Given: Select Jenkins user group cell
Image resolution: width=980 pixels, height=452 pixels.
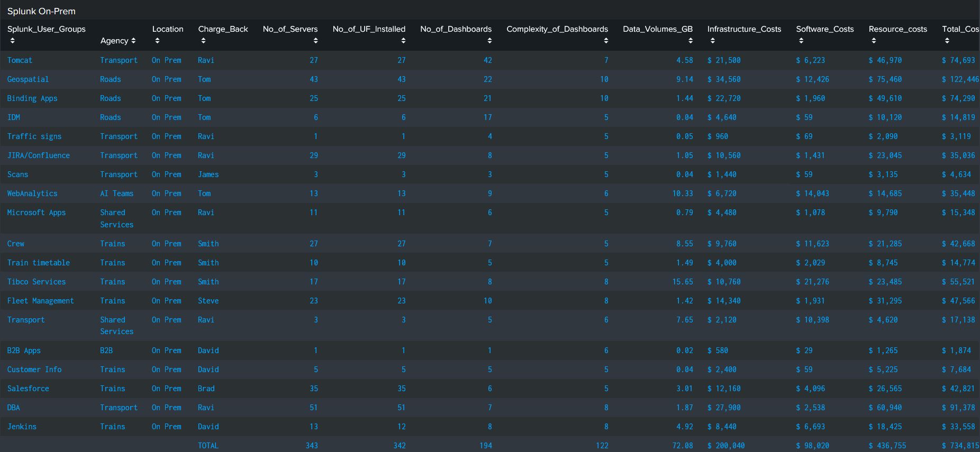Looking at the screenshot, I should coord(22,427).
